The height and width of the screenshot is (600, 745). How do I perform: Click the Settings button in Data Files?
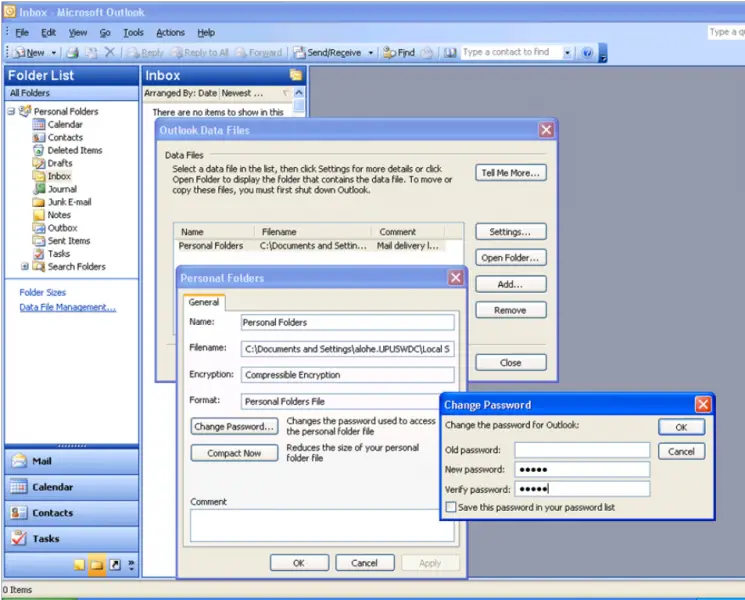[x=510, y=232]
